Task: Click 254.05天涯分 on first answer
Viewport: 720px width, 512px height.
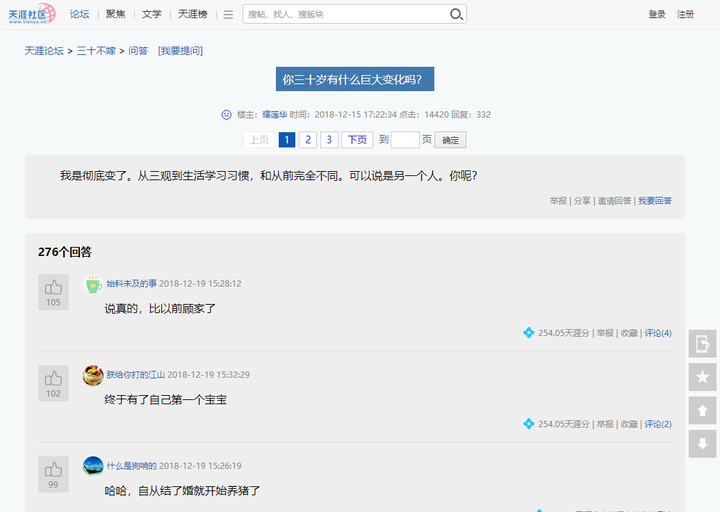Action: pyautogui.click(x=563, y=333)
